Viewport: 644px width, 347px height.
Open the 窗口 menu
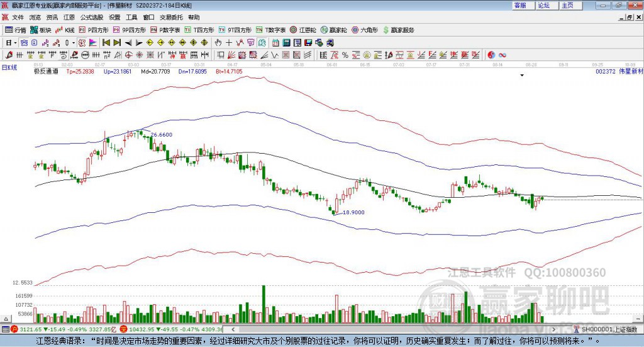(x=148, y=17)
